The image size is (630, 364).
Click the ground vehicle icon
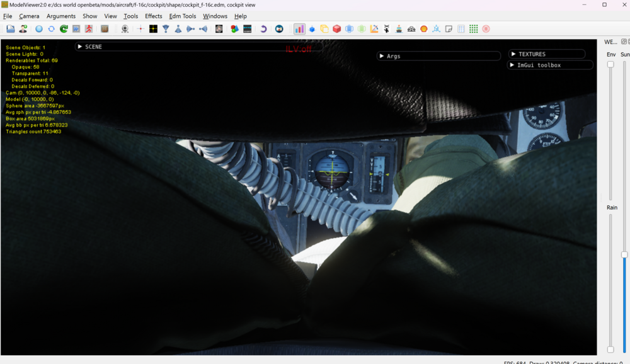[411, 29]
